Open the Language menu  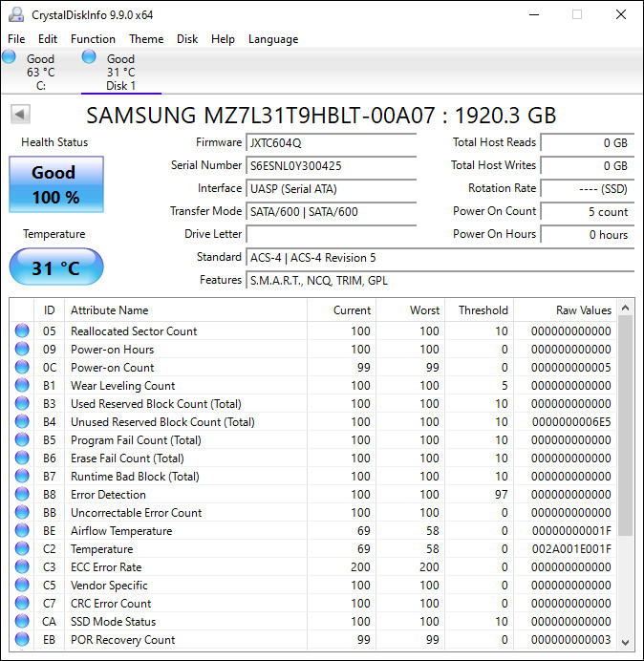(x=273, y=39)
